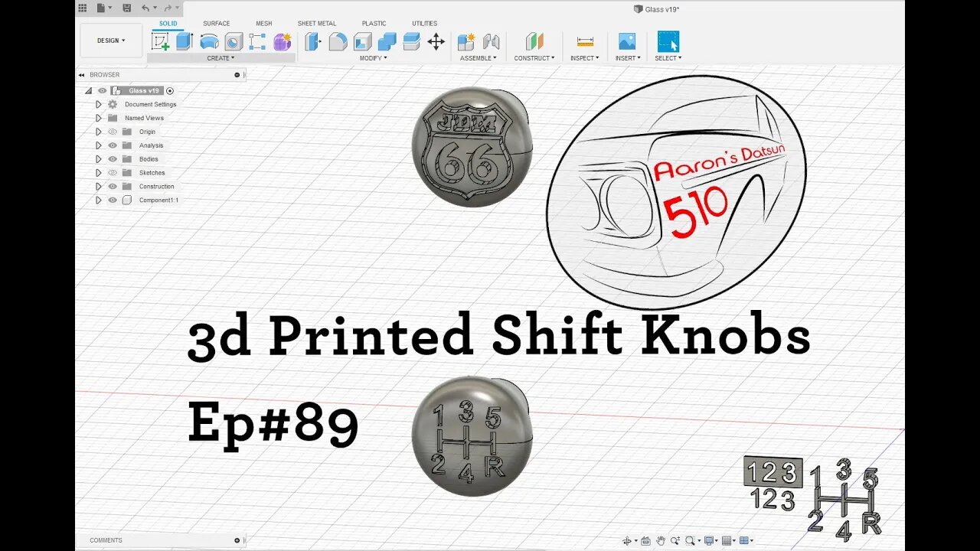Select the Insert Image tool
980x551 pixels.
click(x=627, y=41)
